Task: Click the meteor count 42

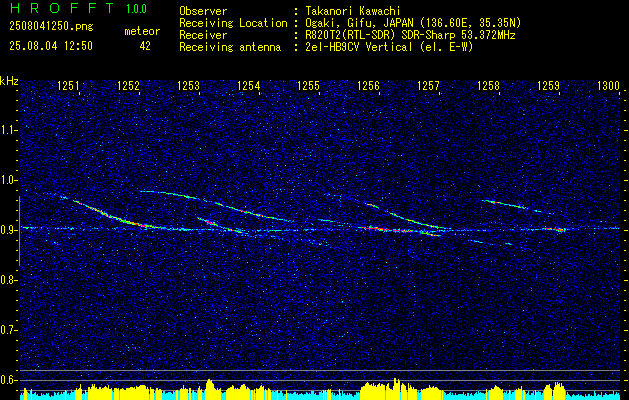Action: (x=145, y=46)
